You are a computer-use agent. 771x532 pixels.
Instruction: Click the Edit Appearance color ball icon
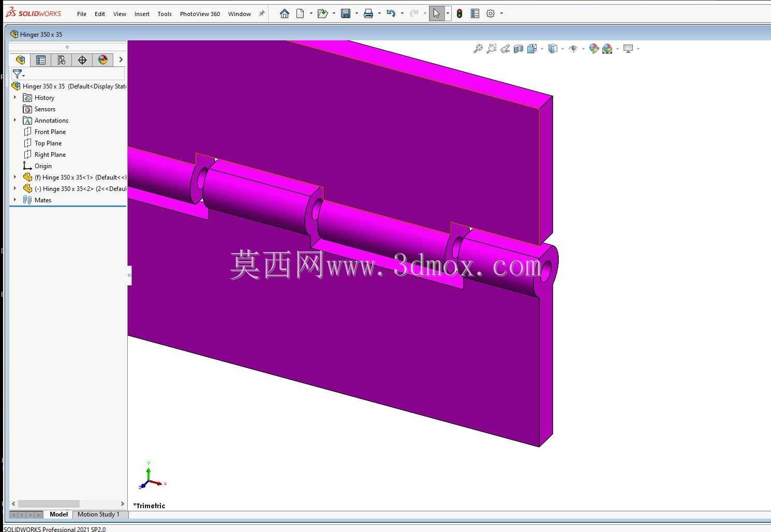594,49
